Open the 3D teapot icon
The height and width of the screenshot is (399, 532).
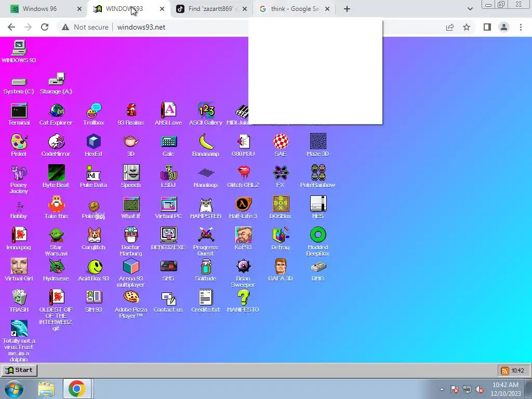(x=130, y=145)
